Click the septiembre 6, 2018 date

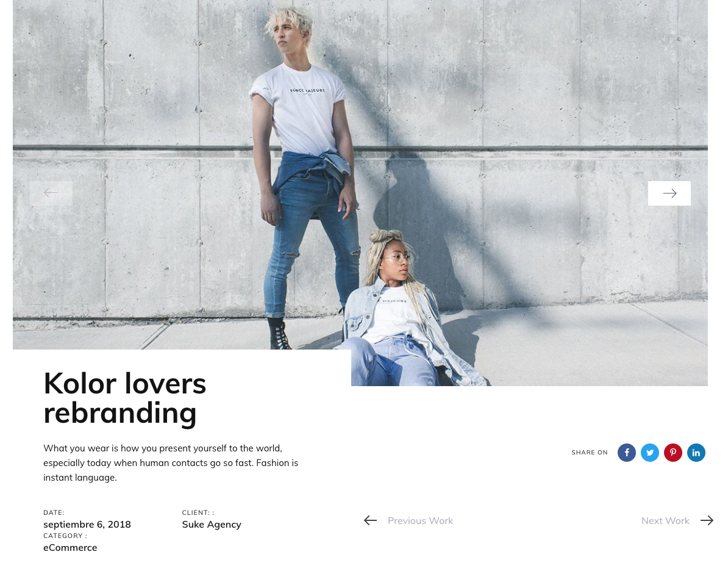point(87,525)
